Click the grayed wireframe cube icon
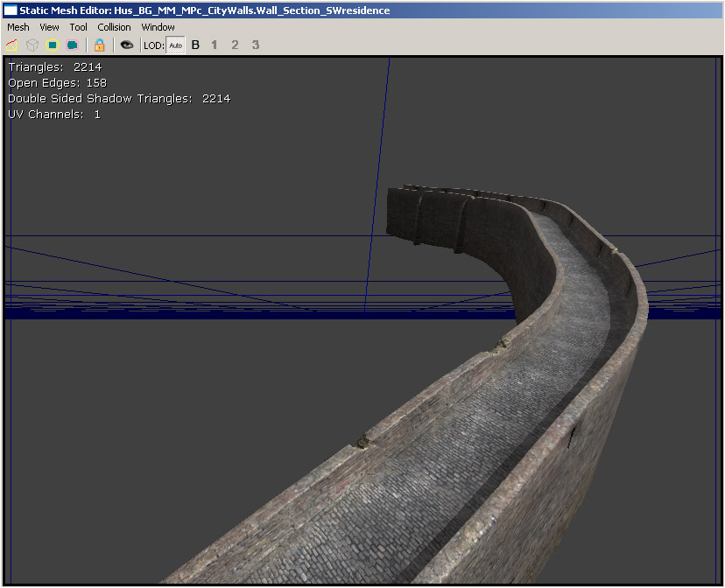 coord(32,45)
